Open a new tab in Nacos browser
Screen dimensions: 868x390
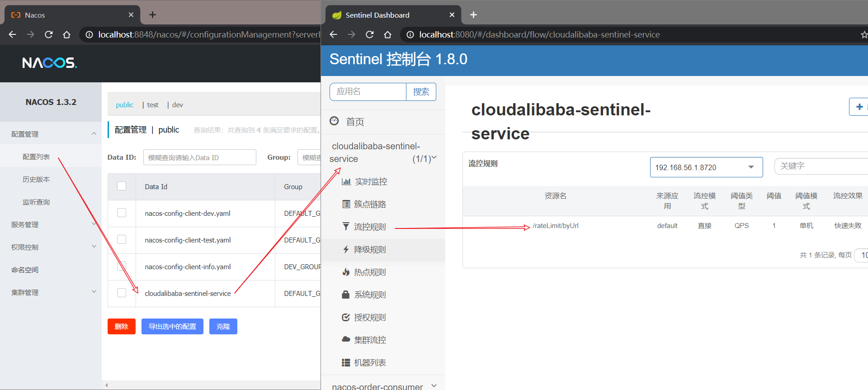tap(152, 15)
